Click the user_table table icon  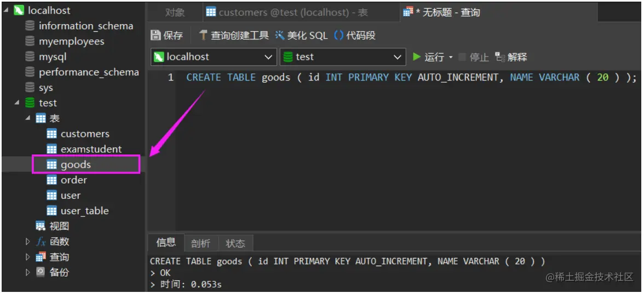tap(51, 211)
